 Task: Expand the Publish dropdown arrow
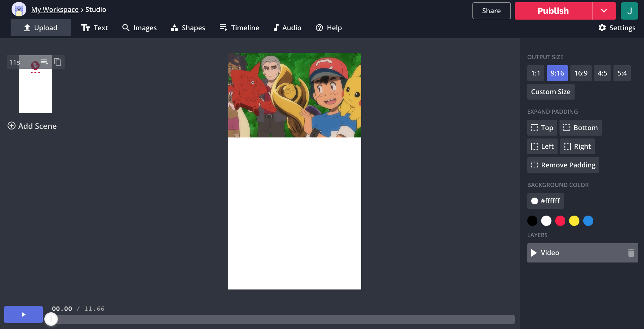tap(604, 11)
